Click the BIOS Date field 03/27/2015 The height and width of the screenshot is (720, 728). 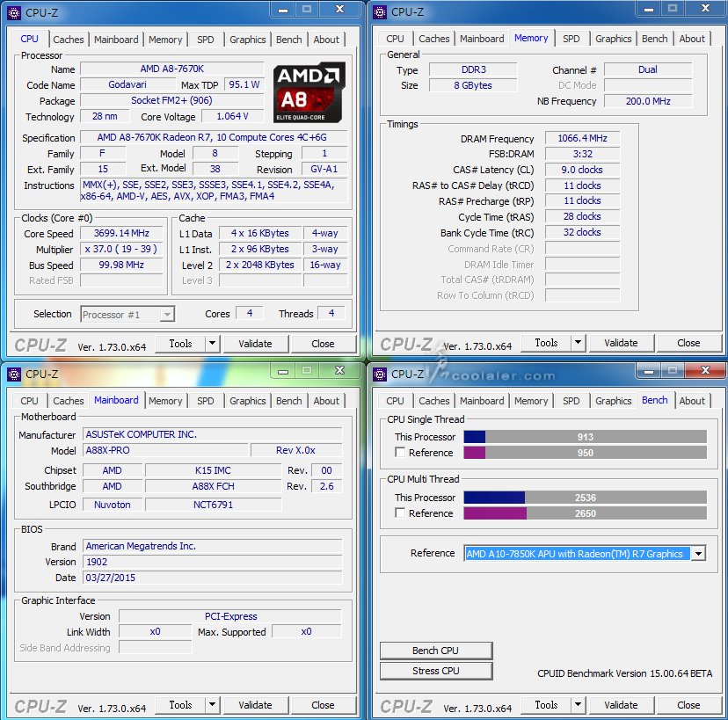pyautogui.click(x=213, y=578)
